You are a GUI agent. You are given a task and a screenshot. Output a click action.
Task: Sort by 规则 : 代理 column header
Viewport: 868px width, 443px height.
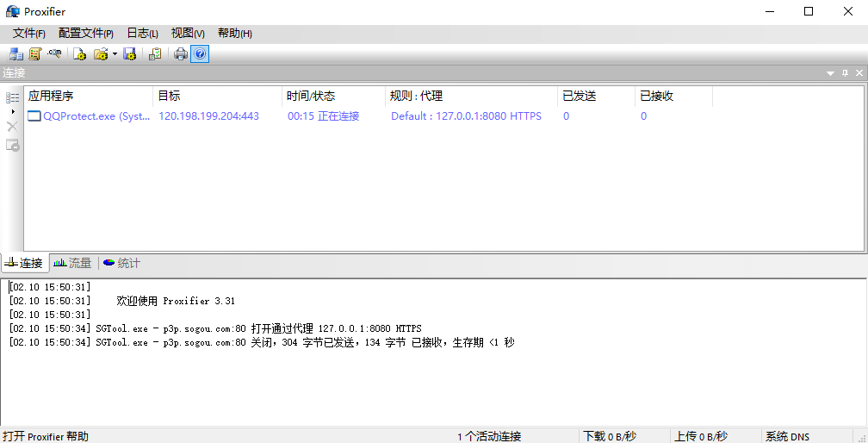tap(471, 96)
